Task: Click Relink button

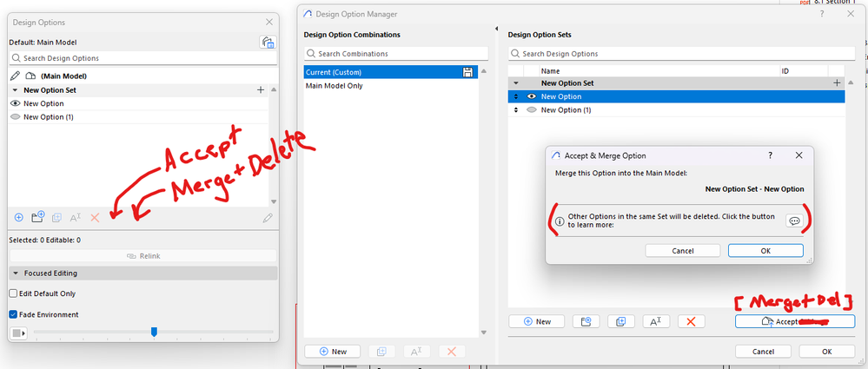Action: 143,256
